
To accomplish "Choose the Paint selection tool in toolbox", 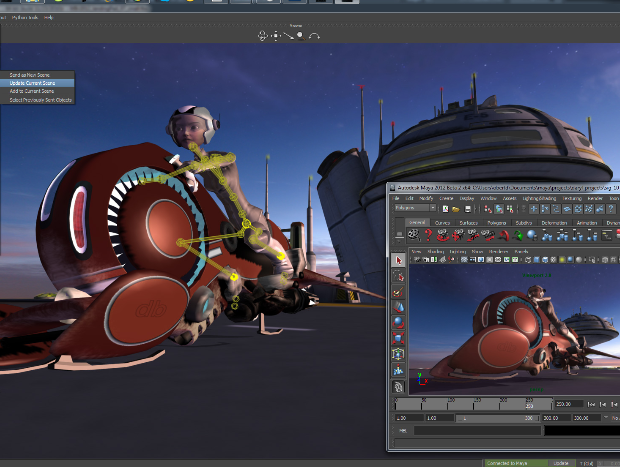I will [399, 291].
